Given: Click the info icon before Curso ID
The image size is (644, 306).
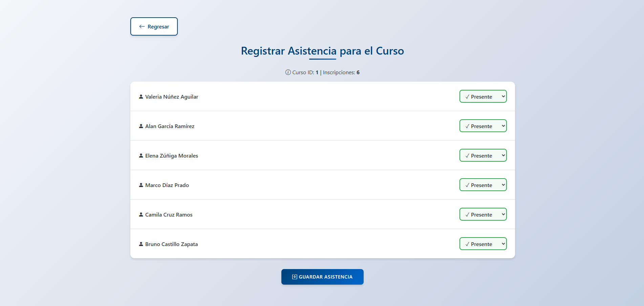Looking at the screenshot, I should pos(287,72).
